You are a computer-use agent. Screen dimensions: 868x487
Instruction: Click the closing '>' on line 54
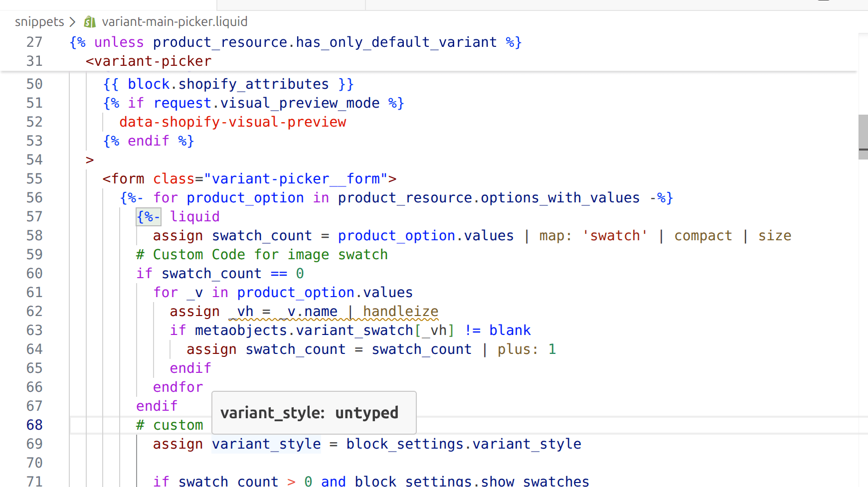pos(90,160)
